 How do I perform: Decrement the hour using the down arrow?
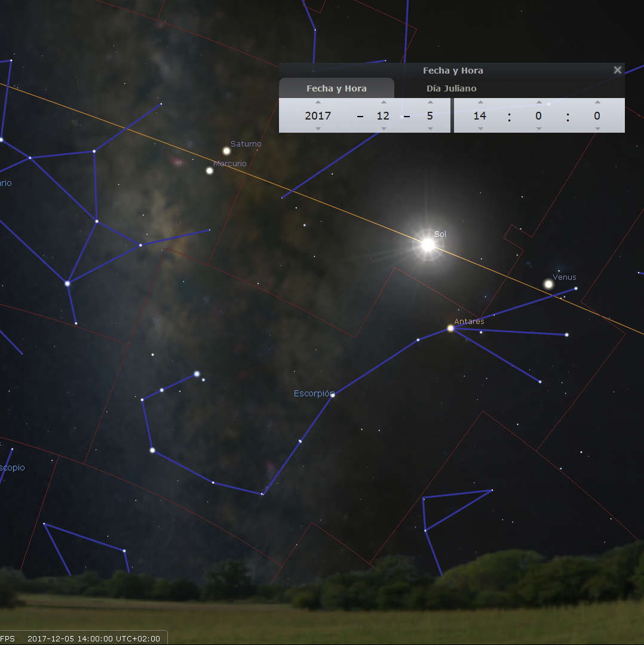(480, 129)
